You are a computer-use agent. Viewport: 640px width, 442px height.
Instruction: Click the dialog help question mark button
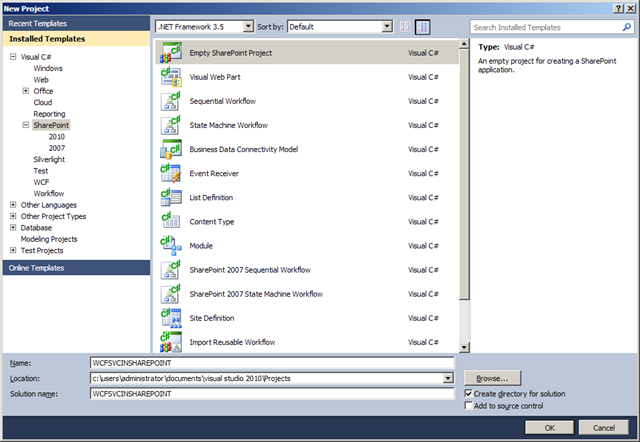(x=619, y=9)
